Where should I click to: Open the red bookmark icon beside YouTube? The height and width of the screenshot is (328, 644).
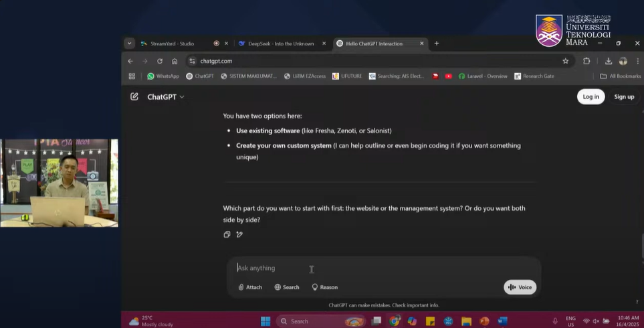pyautogui.click(x=435, y=76)
